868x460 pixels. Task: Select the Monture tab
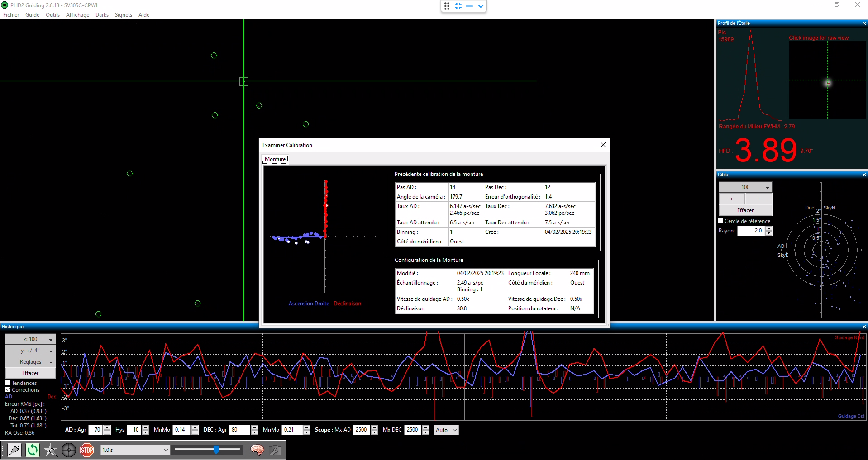275,159
